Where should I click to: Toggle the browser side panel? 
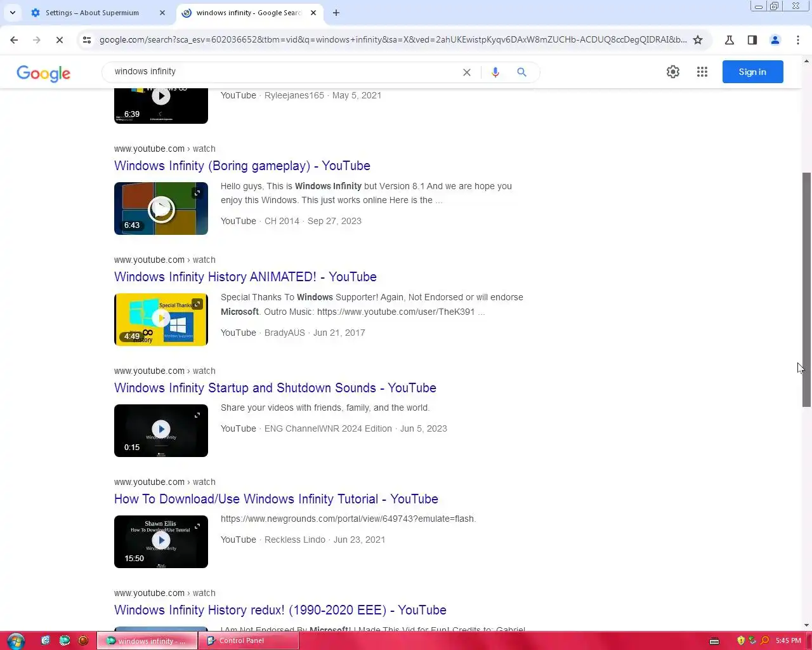coord(752,40)
